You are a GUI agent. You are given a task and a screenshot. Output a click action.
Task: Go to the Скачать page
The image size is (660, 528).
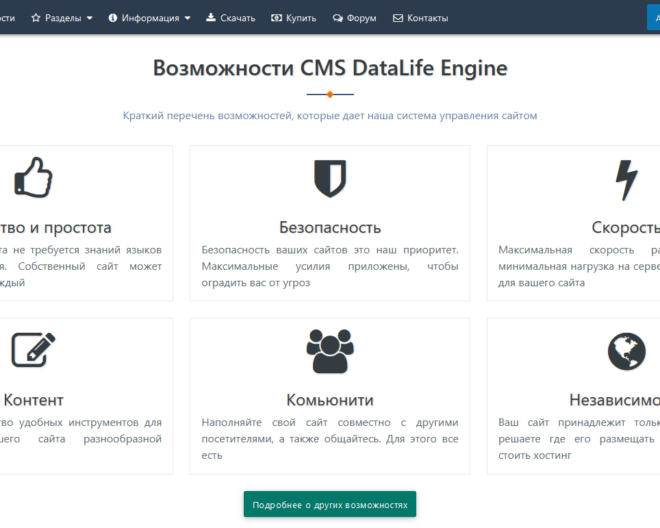point(231,18)
